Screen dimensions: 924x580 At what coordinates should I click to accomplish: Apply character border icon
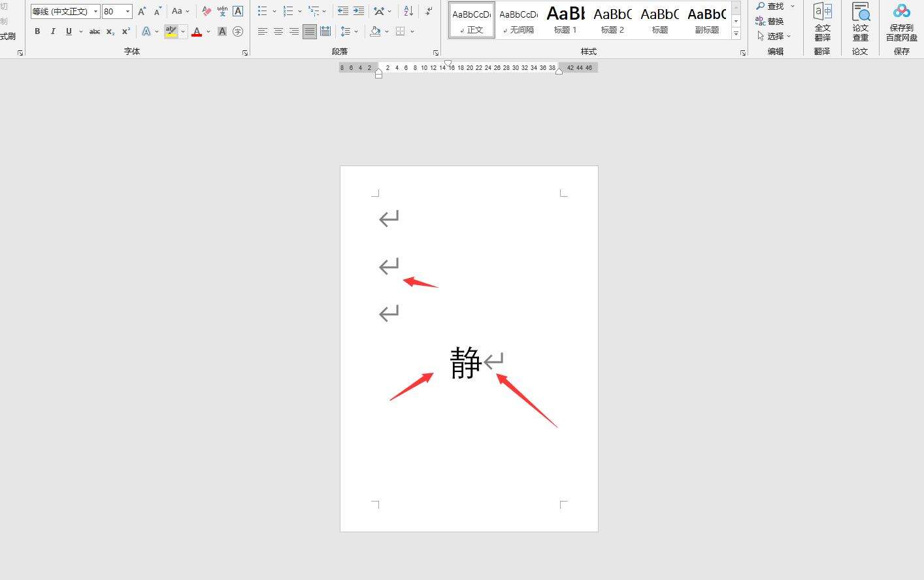click(238, 11)
